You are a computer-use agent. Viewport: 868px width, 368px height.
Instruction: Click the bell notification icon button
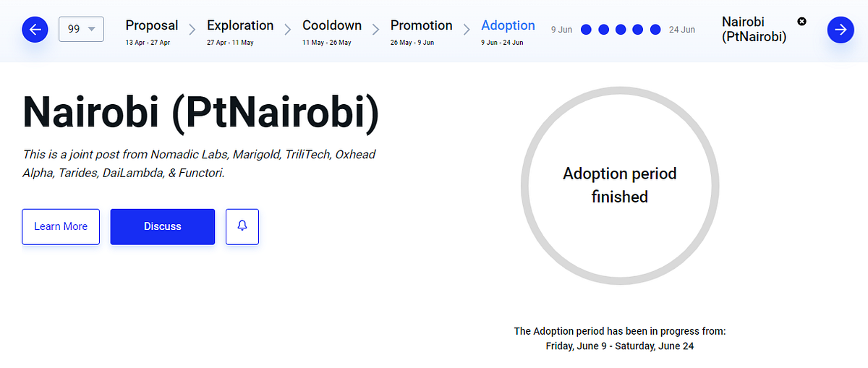click(x=242, y=226)
